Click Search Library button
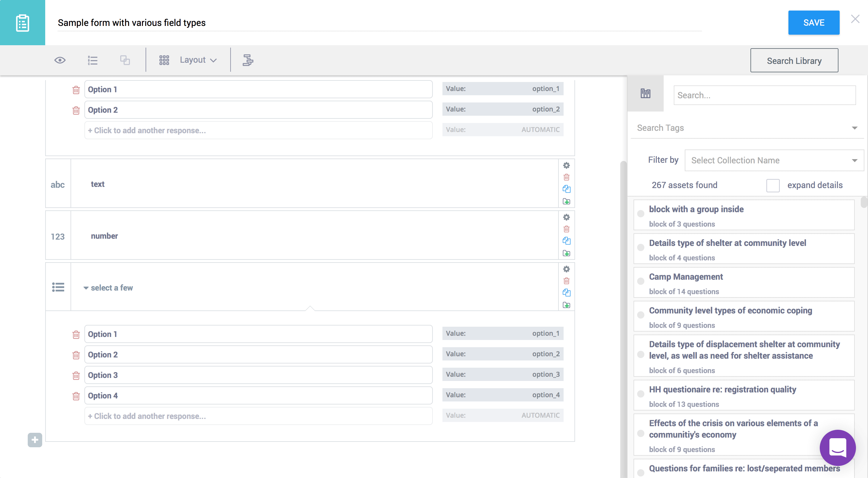The image size is (868, 478). pos(795,61)
